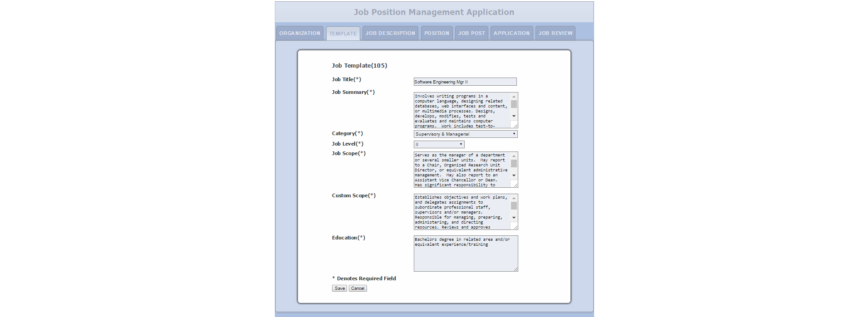868x317 pixels.
Task: Click the 'Job Title(*)' label
Action: coord(346,79)
